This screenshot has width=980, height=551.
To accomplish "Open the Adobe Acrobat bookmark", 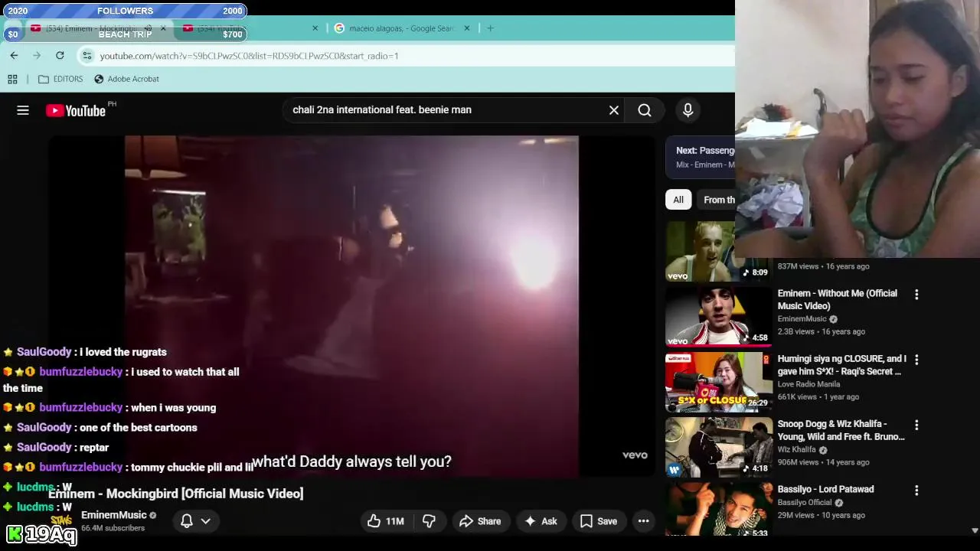I will 126,79.
